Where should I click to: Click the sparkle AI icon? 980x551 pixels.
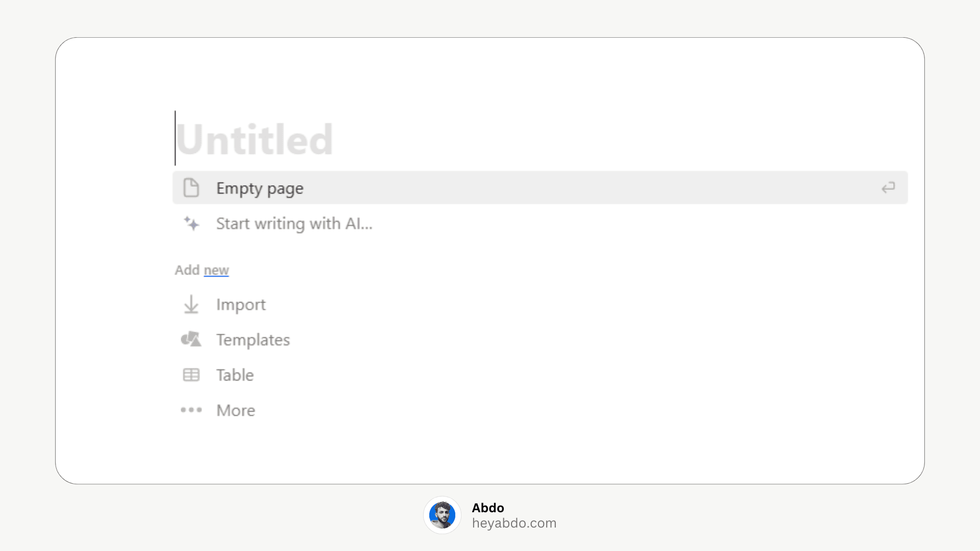coord(191,223)
